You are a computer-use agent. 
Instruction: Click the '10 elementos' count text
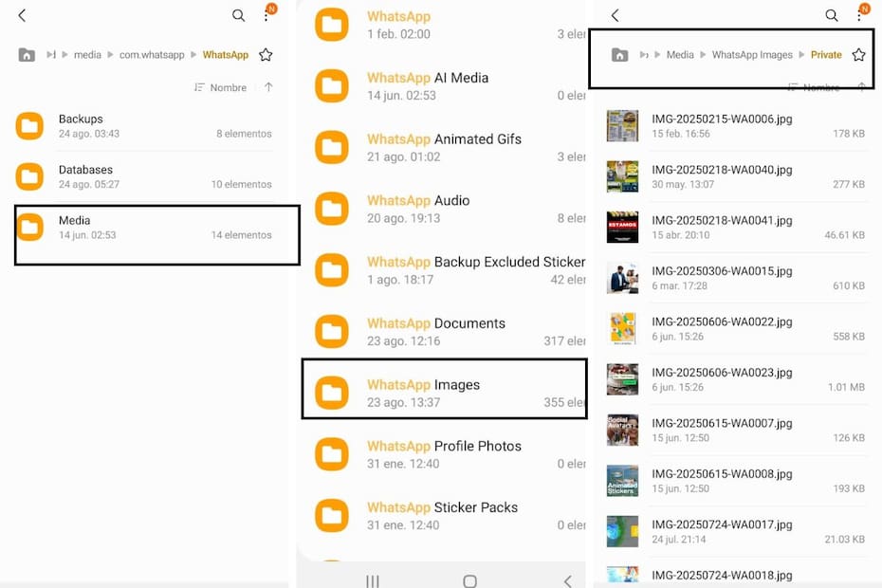click(241, 185)
